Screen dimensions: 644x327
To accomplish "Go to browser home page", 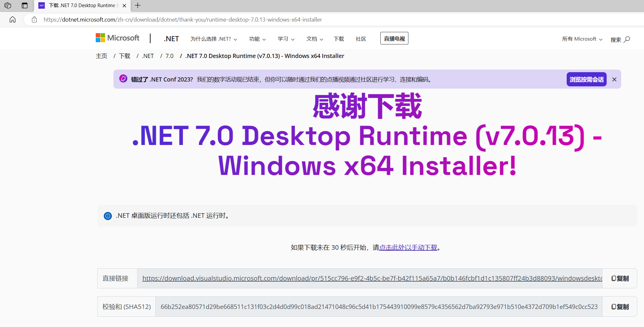I will [13, 20].
